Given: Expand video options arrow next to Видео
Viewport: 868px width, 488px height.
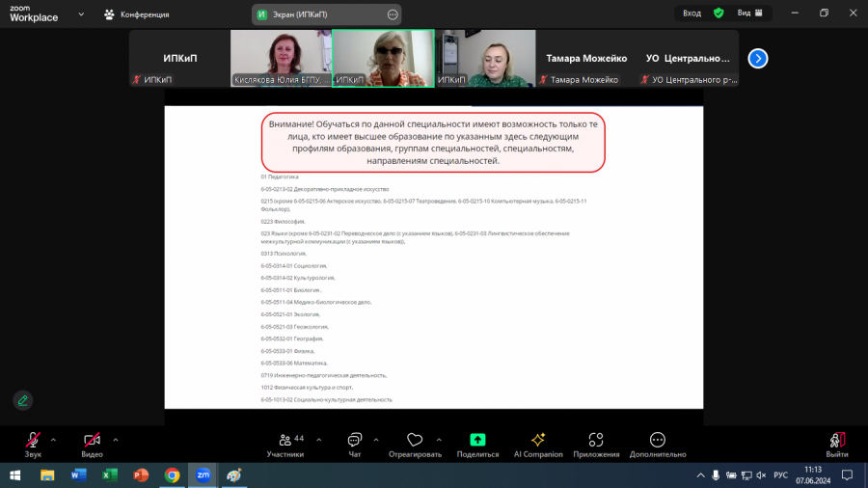Looking at the screenshot, I should [116, 441].
